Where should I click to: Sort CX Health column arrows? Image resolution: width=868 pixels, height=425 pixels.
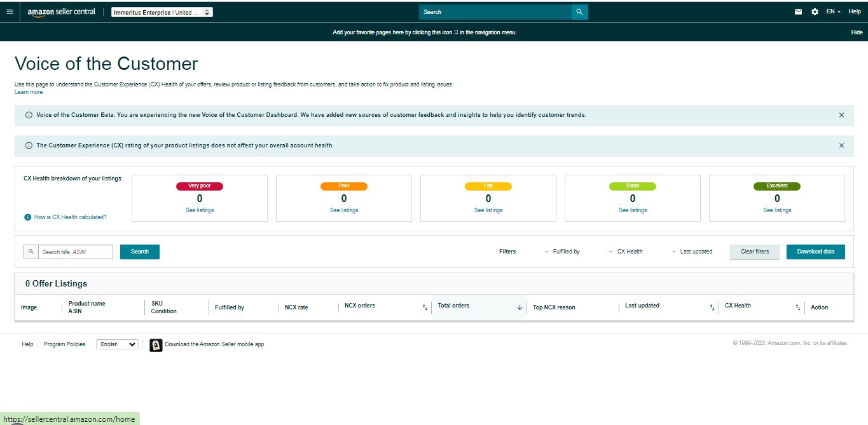797,307
